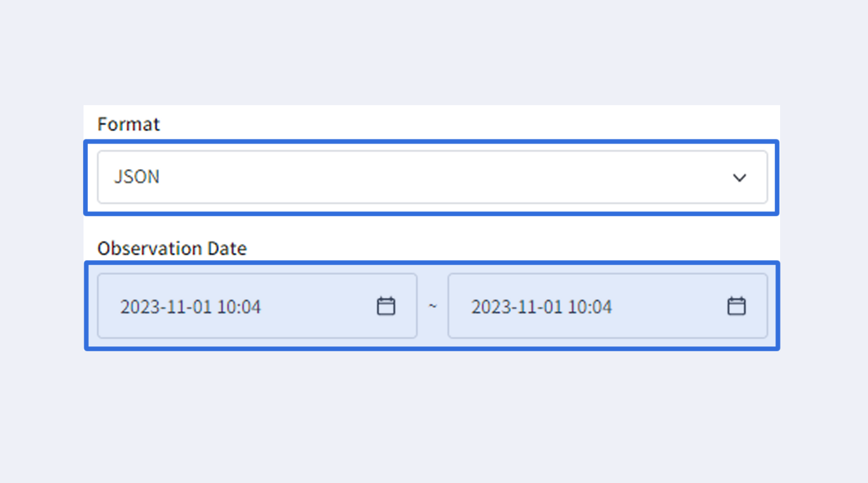Expand the Format dropdown chevron arrow
This screenshot has width=868, height=483.
point(739,178)
